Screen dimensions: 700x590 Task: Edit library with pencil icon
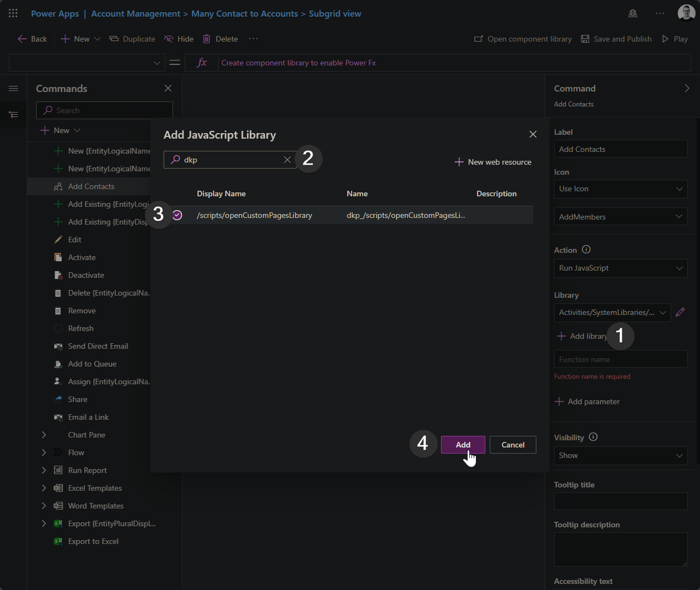pyautogui.click(x=680, y=313)
